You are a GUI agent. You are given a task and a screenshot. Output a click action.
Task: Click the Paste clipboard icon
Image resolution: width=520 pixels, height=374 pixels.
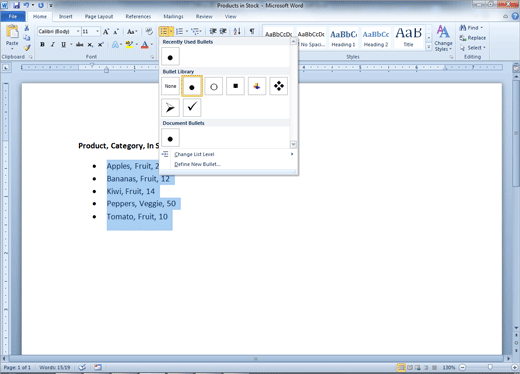pyautogui.click(x=12, y=32)
